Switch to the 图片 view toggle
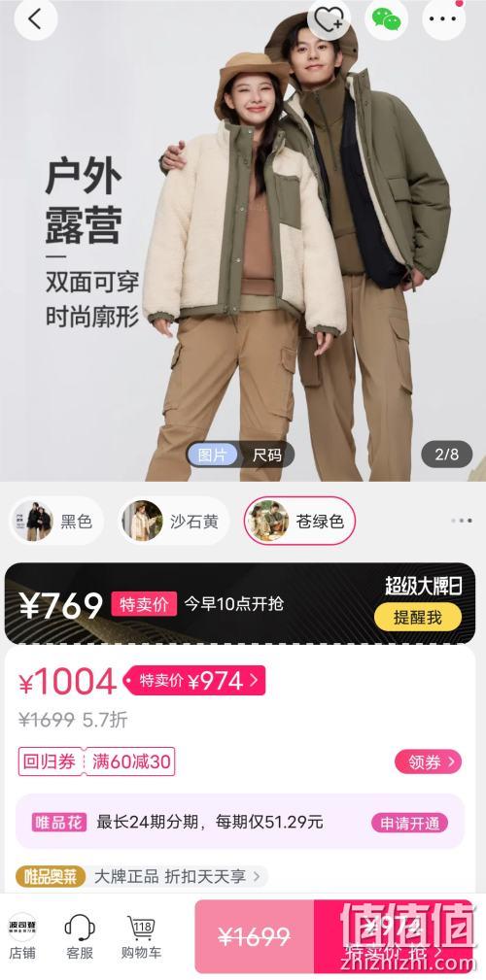The height and width of the screenshot is (980, 486). [213, 455]
